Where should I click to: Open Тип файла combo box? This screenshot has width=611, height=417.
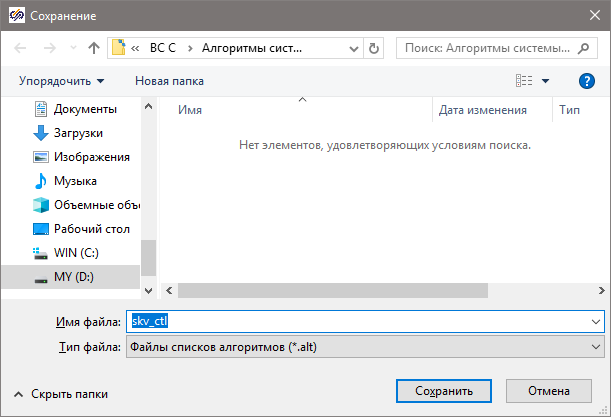pos(365,347)
